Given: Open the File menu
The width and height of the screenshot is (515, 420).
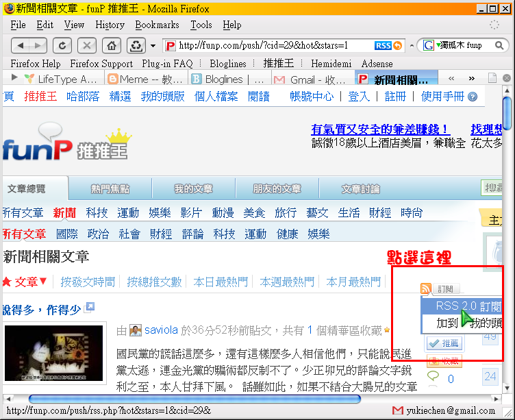Looking at the screenshot, I should point(18,25).
